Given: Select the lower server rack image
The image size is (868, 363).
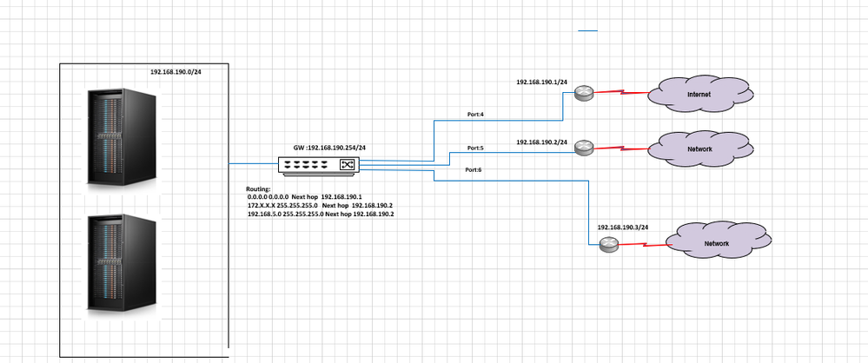Looking at the screenshot, I should pyautogui.click(x=122, y=263).
